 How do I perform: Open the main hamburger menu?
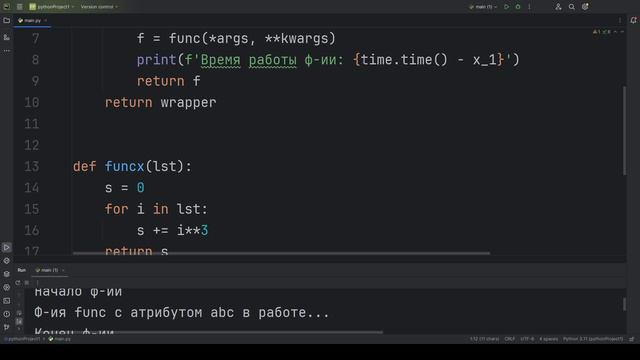(20, 7)
